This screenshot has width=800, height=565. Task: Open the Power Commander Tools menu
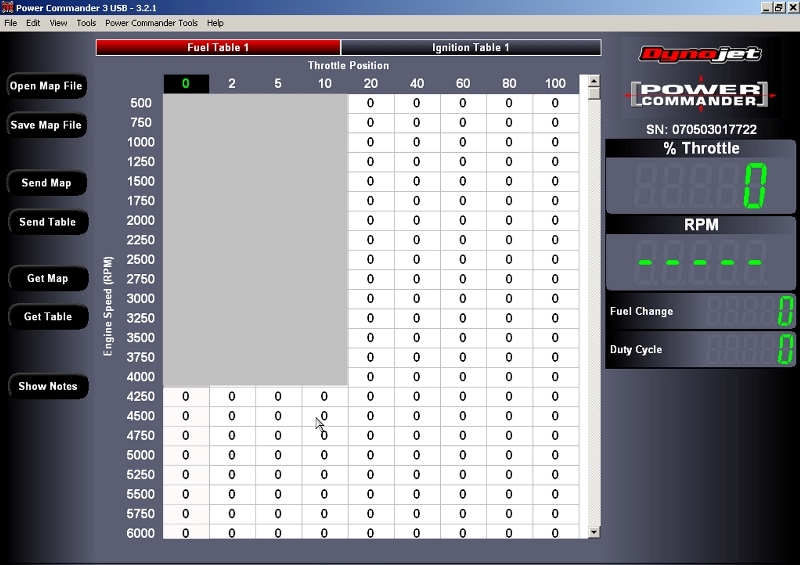pos(151,22)
